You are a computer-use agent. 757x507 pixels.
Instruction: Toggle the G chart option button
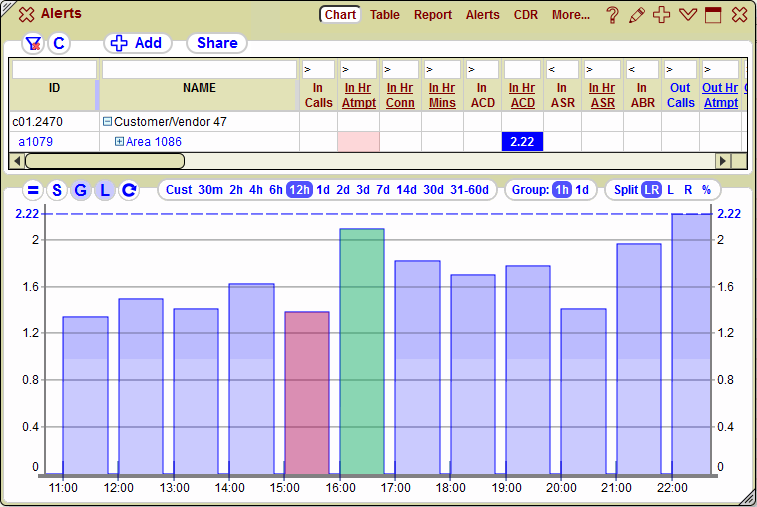click(81, 190)
